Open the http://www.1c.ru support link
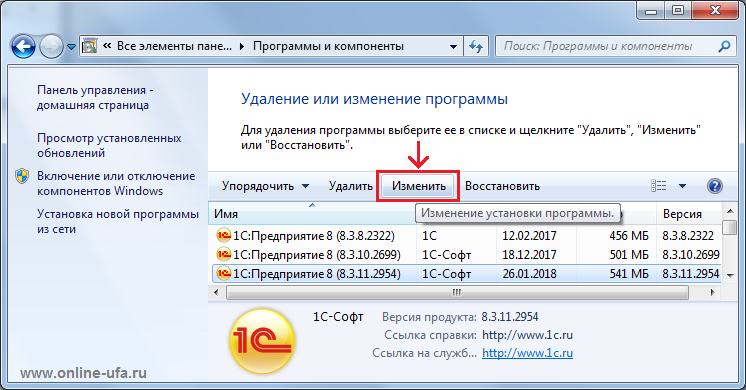The width and height of the screenshot is (746, 390). pos(527,353)
